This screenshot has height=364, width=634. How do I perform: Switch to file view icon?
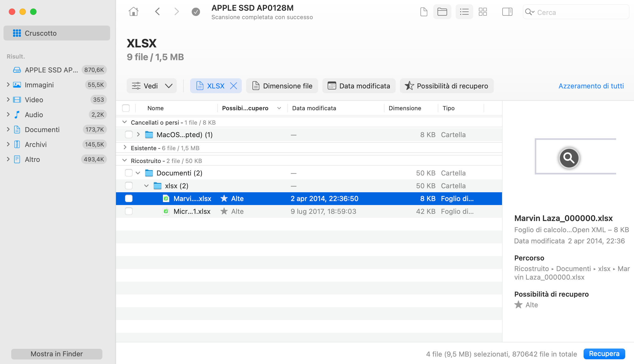[424, 12]
